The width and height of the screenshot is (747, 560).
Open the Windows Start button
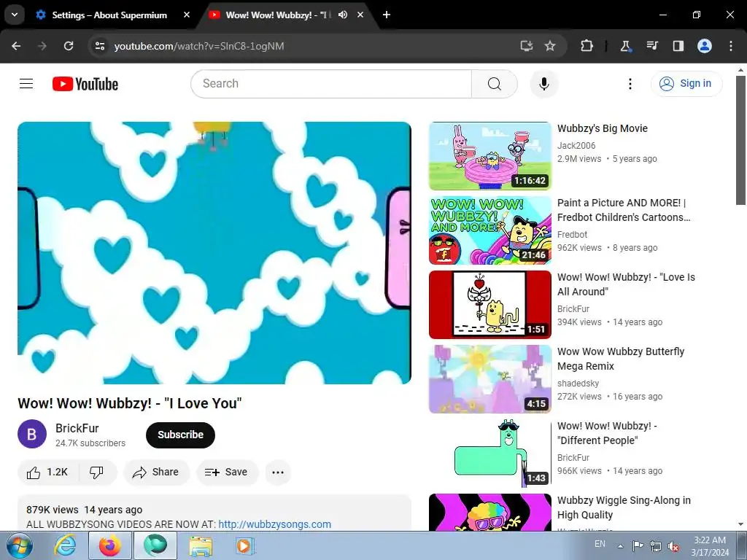click(20, 545)
